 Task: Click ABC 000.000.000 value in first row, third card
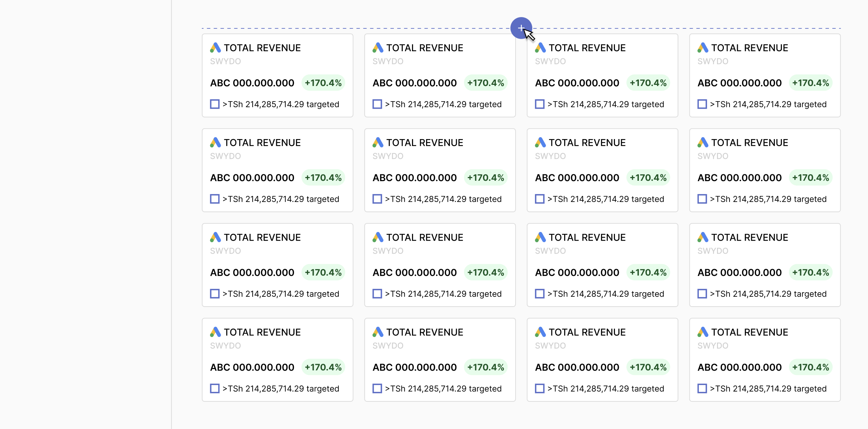click(577, 83)
